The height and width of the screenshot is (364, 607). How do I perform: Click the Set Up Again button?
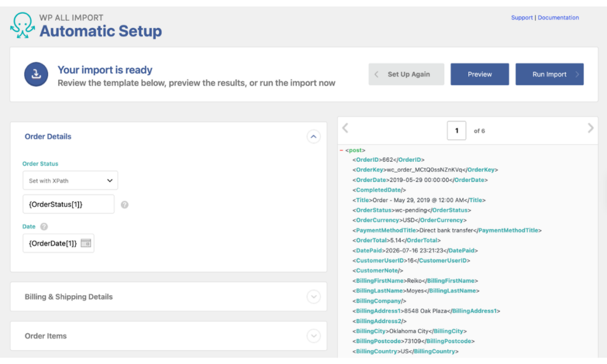coord(406,74)
